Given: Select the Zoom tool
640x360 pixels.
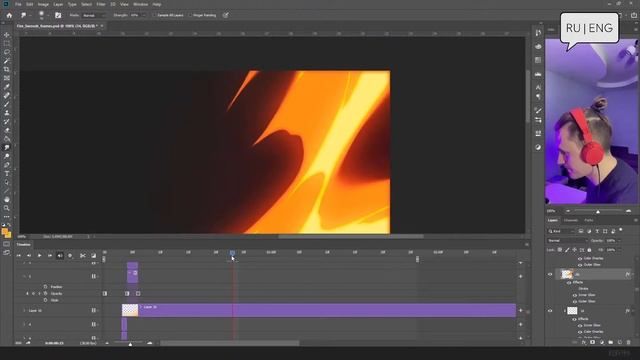Looking at the screenshot, I should [x=7, y=208].
